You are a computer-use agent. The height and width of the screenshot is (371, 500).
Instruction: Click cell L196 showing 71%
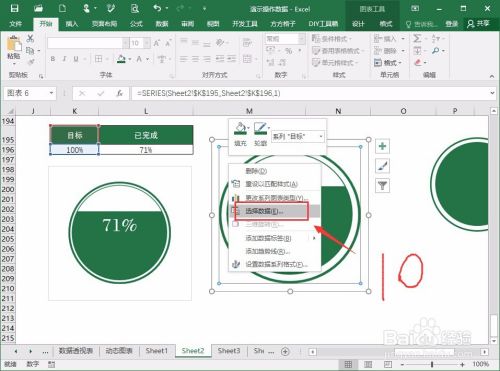[146, 150]
